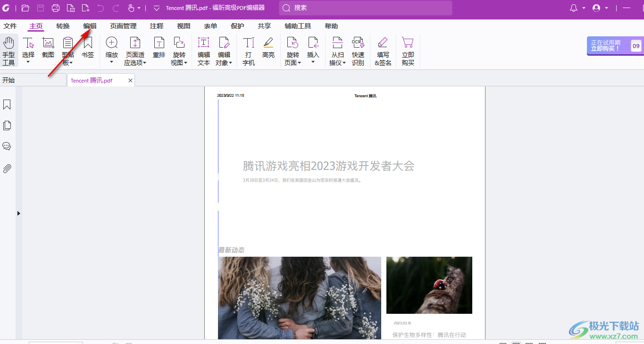Click the 书签 bookmark ribbon button
The image size is (644, 344).
[88, 48]
